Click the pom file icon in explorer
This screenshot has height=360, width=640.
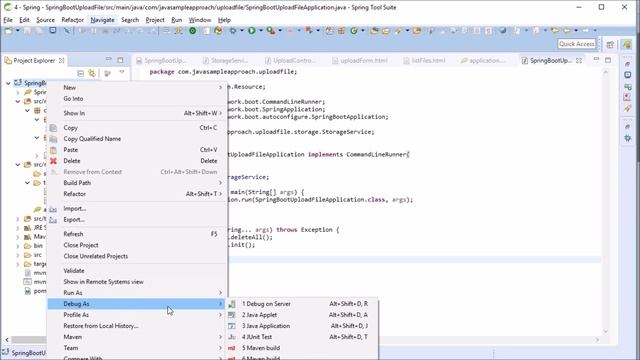tap(27, 291)
